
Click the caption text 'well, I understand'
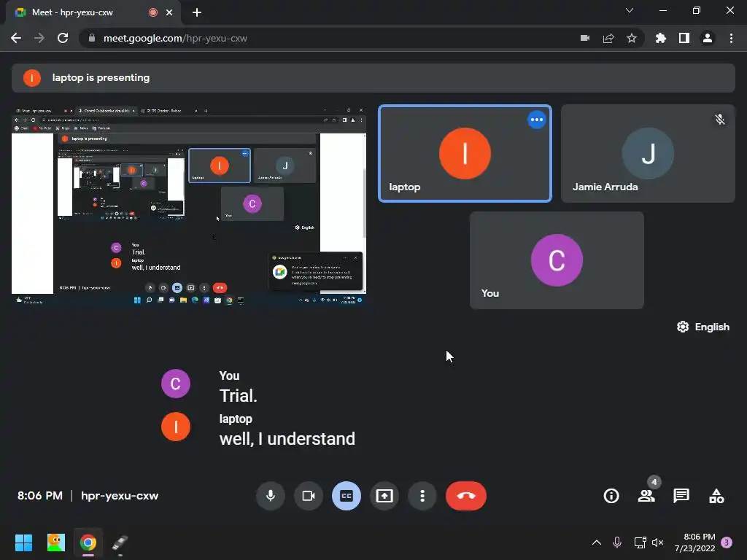[287, 438]
